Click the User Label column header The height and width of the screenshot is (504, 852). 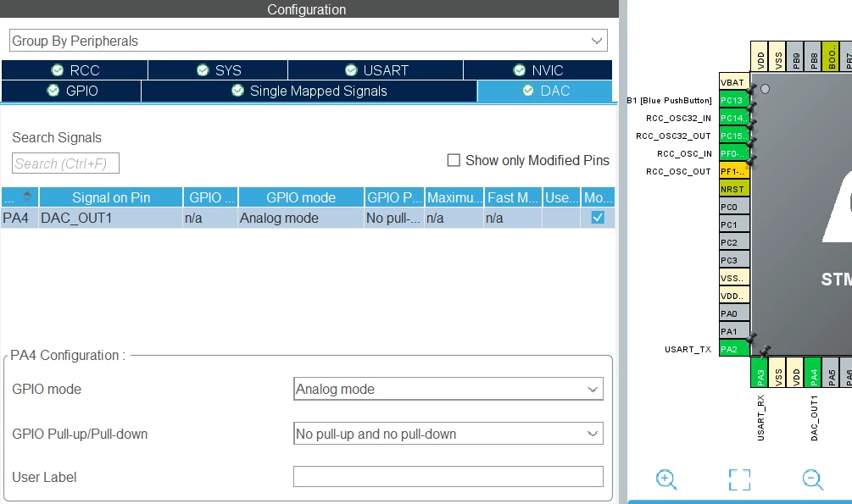click(x=562, y=197)
